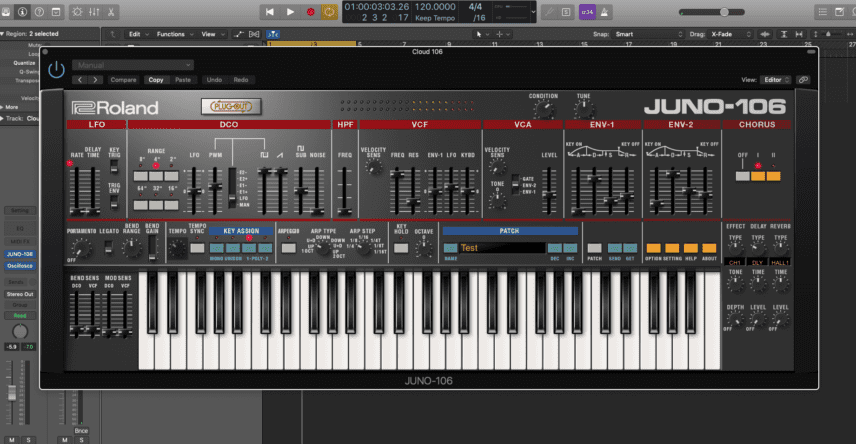Toggle the Solo S button in toolbar
Screen dimensions: 856x444
click(x=566, y=11)
